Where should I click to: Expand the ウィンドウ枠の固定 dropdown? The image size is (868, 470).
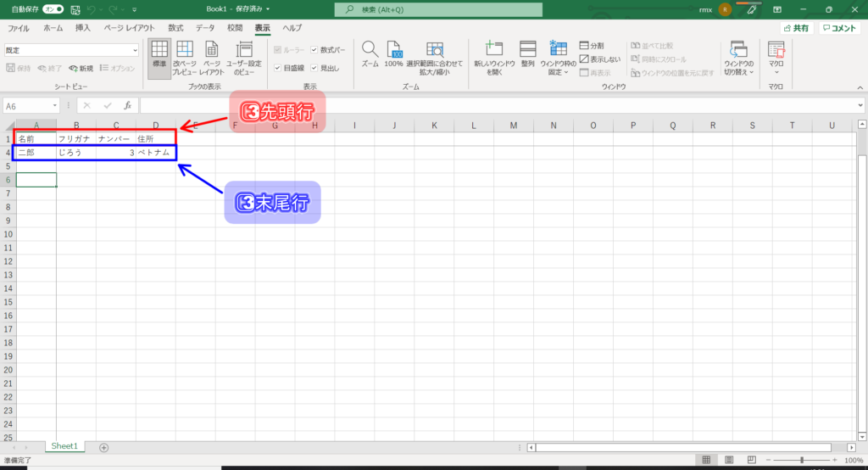coord(558,58)
